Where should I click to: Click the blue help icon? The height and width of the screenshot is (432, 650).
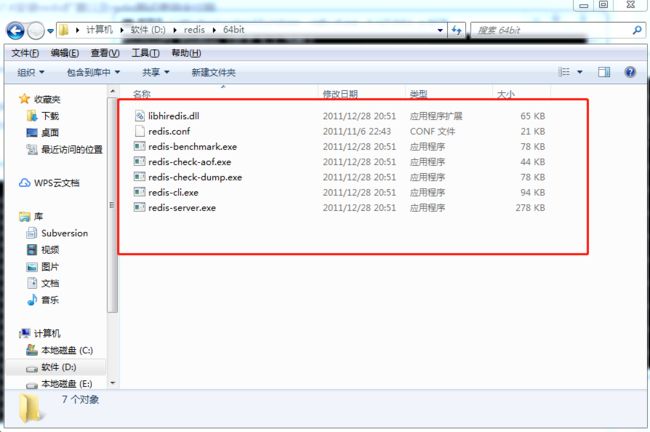(630, 72)
